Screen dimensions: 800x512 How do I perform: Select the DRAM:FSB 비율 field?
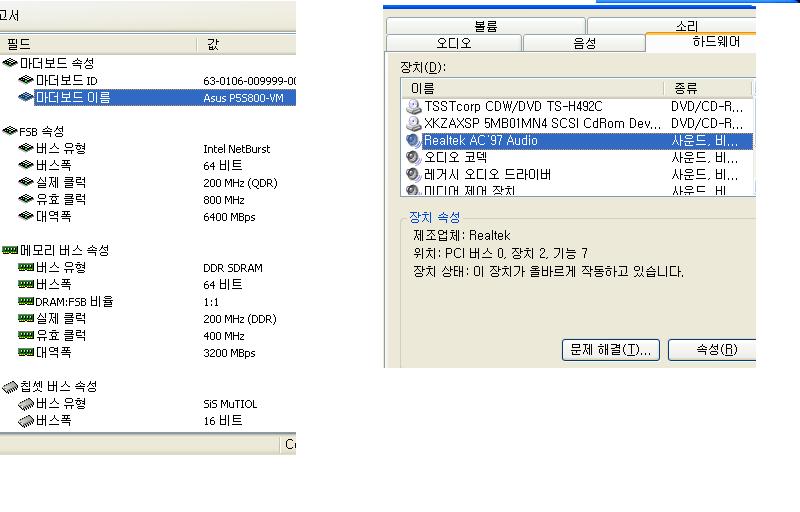(74, 301)
